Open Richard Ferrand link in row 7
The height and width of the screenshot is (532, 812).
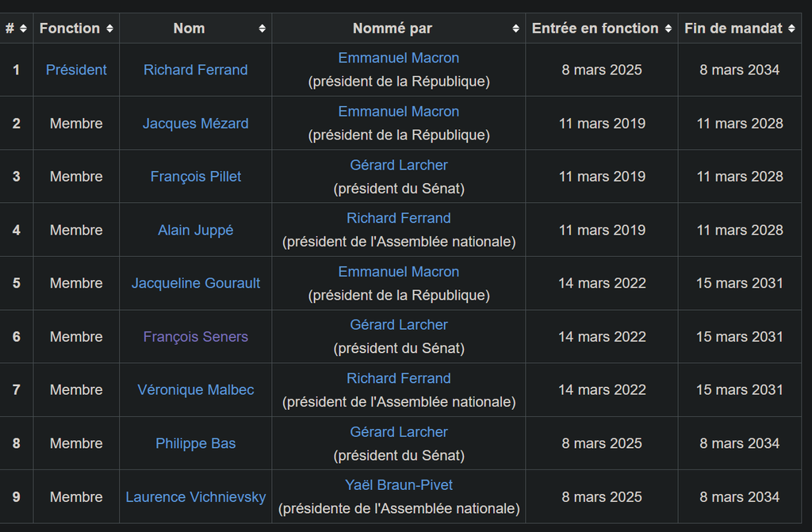click(x=399, y=379)
